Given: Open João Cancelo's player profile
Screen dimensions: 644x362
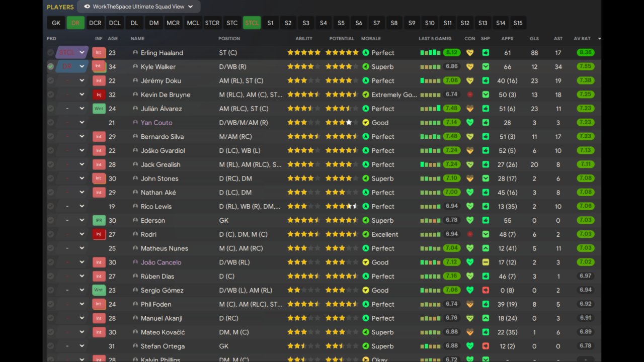Looking at the screenshot, I should [x=161, y=262].
